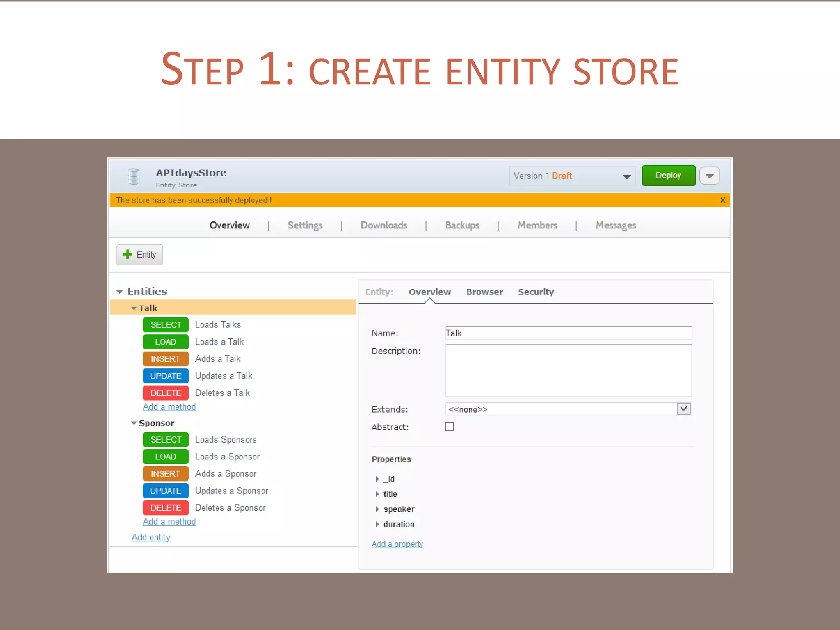Click Add a method under Sponsor
Viewport: 840px width, 630px height.
pyautogui.click(x=169, y=522)
